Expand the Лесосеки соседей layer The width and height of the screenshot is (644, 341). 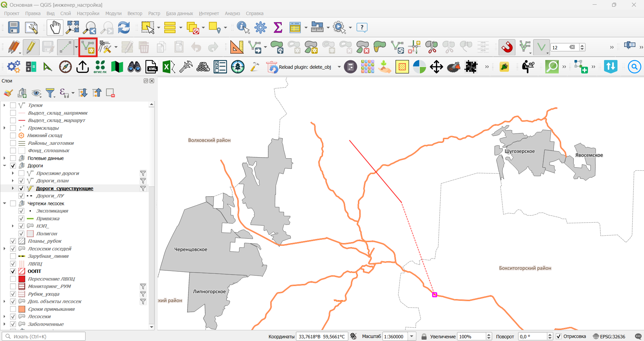point(5,249)
